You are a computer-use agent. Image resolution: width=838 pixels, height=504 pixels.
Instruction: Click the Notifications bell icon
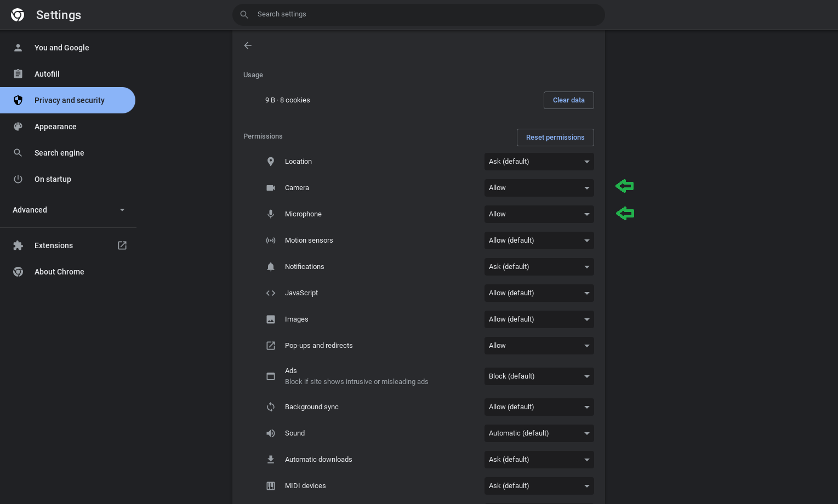(x=271, y=267)
